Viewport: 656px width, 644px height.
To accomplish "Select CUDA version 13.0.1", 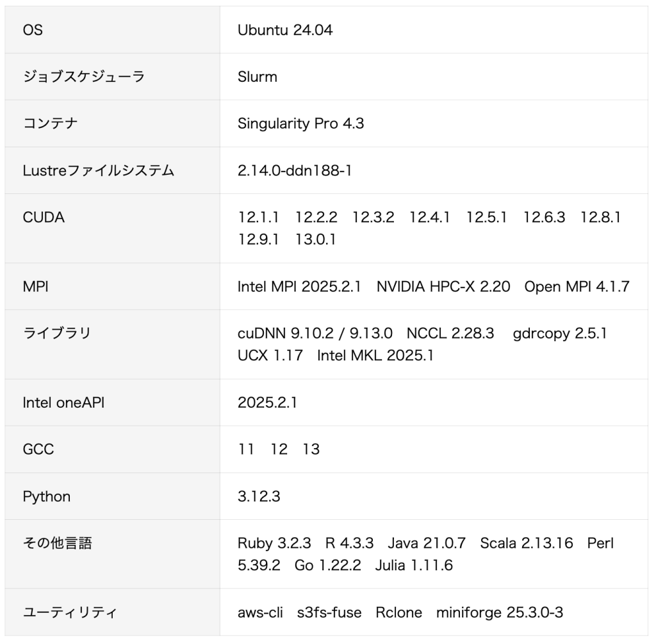I will click(316, 239).
